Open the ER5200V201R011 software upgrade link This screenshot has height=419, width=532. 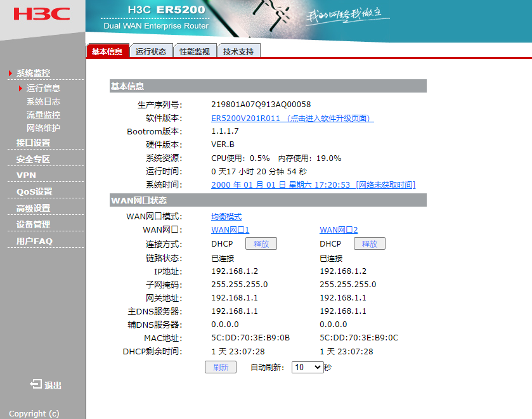(292, 118)
